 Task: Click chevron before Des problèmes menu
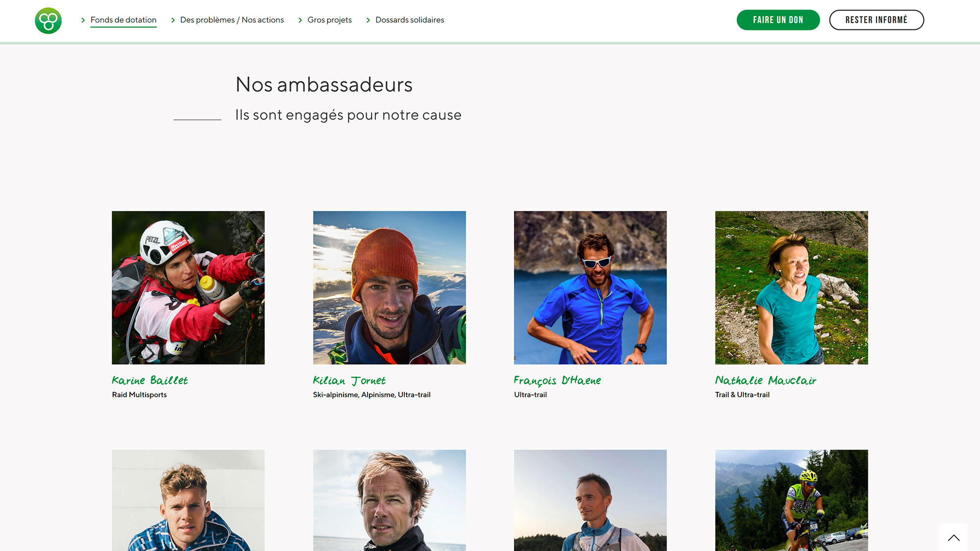pos(172,20)
